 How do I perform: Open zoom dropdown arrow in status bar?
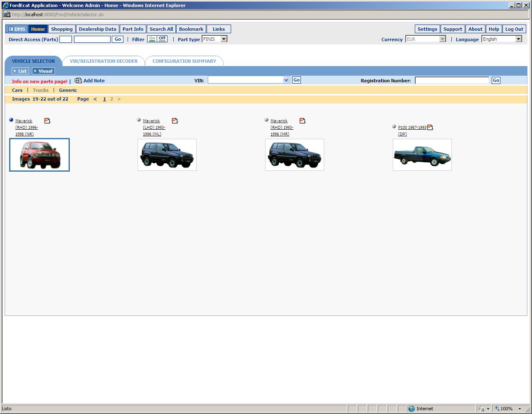(520, 409)
